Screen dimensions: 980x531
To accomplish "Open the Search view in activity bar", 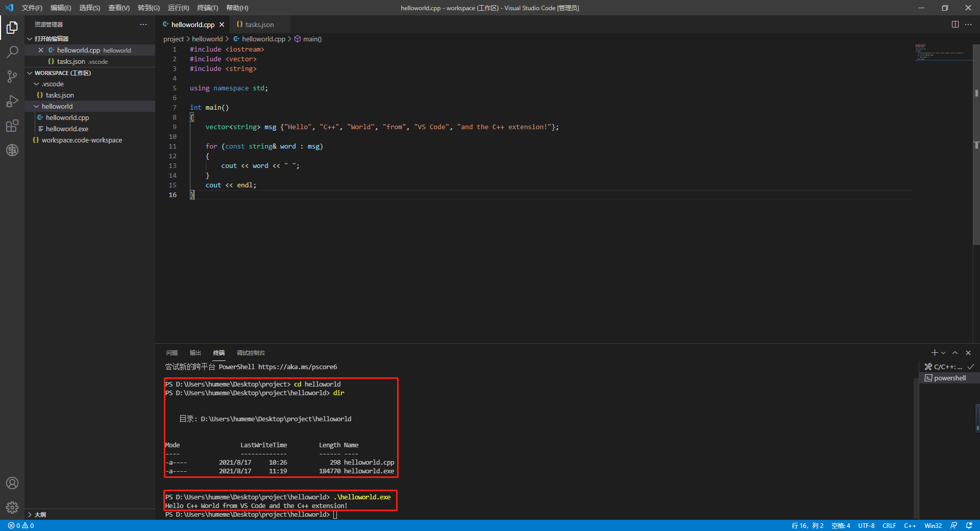I will click(12, 52).
